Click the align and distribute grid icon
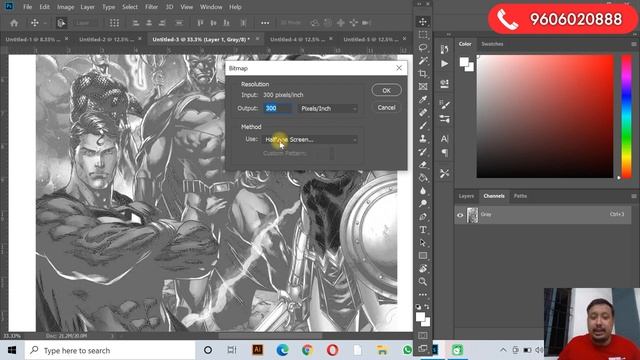This screenshot has height=360, width=640. tap(114, 23)
